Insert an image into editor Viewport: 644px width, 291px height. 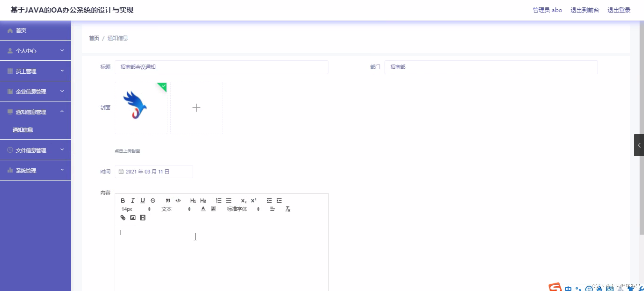pyautogui.click(x=133, y=217)
